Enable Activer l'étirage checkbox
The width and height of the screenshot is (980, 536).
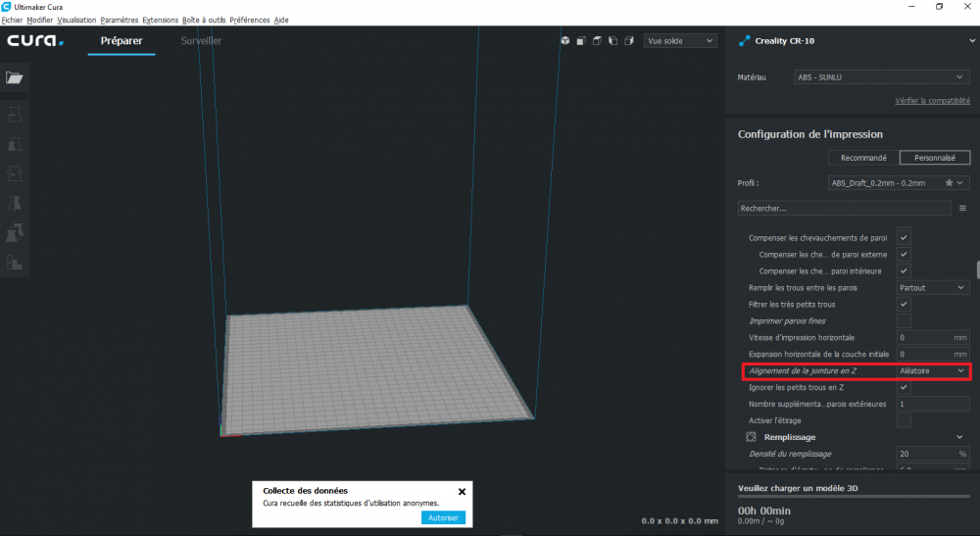point(904,420)
